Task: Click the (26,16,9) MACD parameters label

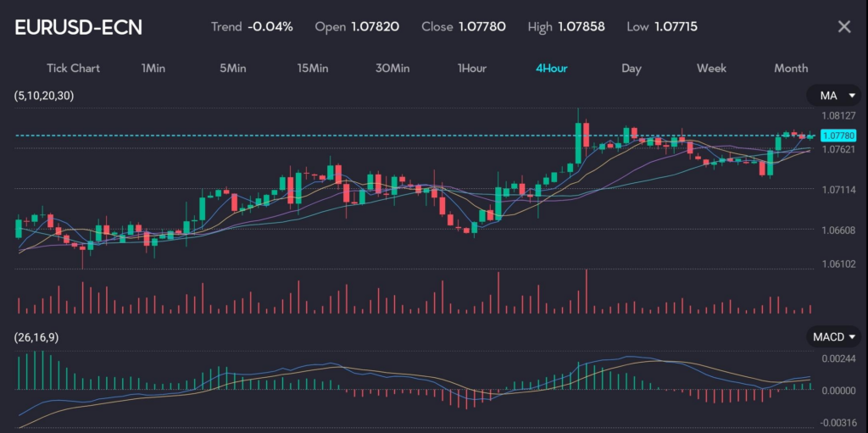Action: (x=37, y=337)
